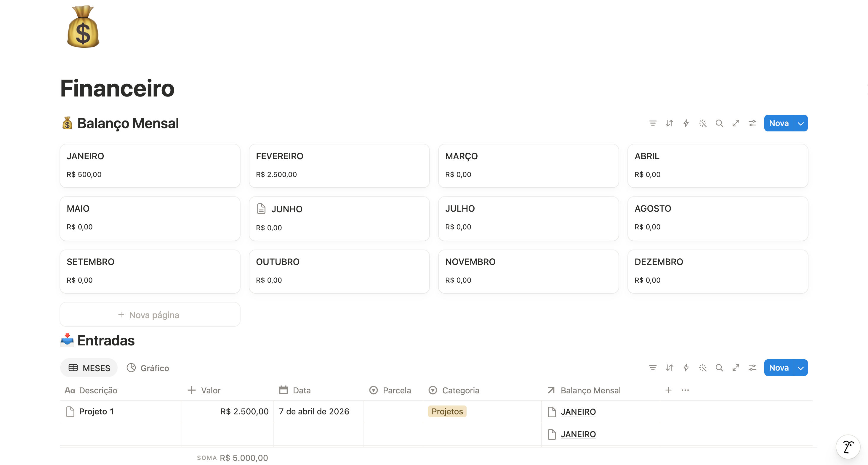Switch to the Gráfico view tab
The image size is (868, 465).
click(148, 368)
